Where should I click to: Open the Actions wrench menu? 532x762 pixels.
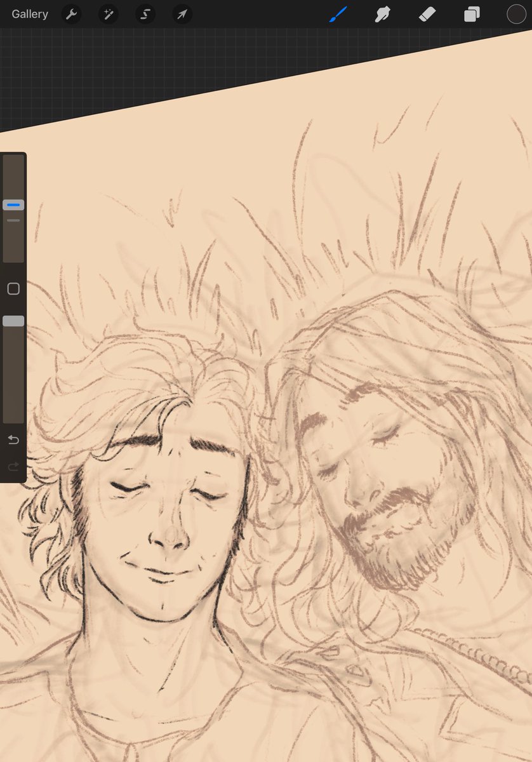(x=70, y=14)
